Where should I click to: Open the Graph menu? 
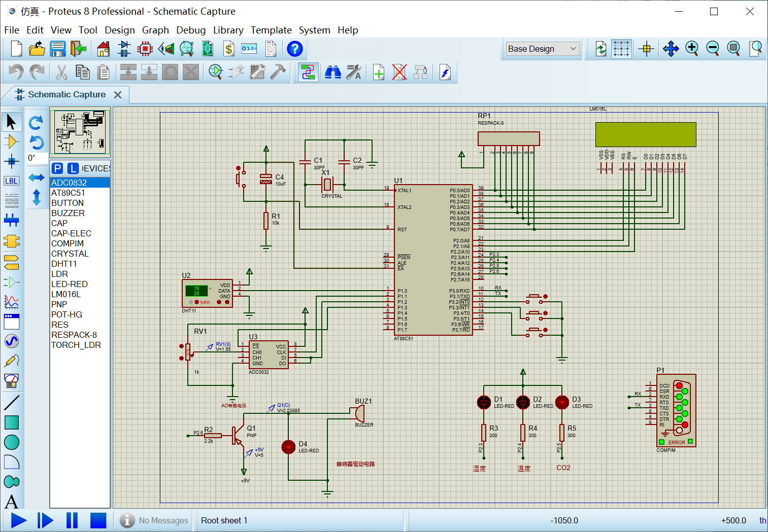155,30
